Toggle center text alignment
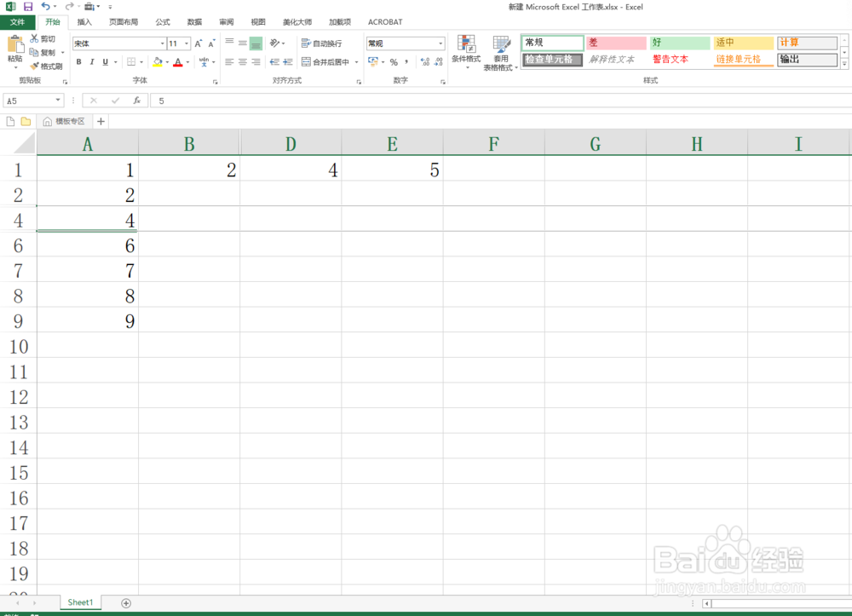Screen dimensions: 852x616 coord(242,62)
